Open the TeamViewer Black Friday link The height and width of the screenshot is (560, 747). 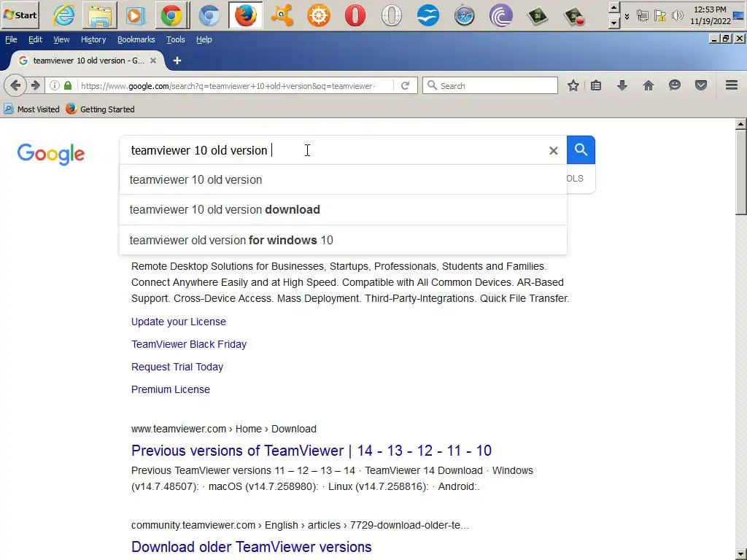tap(189, 344)
